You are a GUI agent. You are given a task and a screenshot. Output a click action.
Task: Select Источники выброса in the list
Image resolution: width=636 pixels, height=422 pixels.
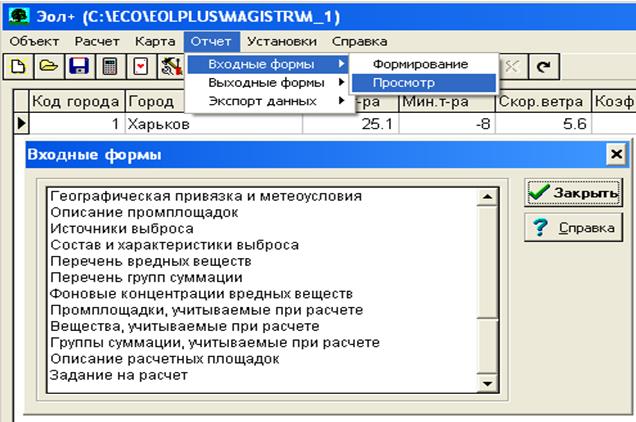(120, 229)
